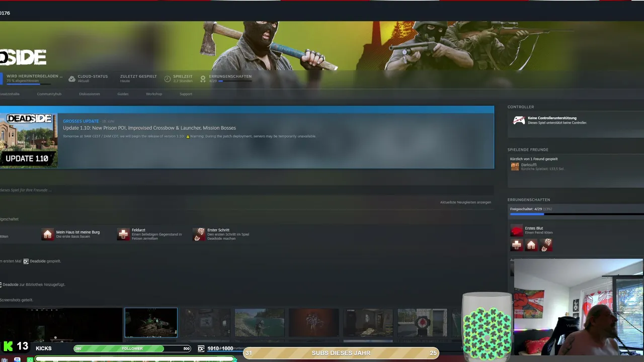
Task: Click the icon beside Erster Schritt text
Action: point(199,234)
